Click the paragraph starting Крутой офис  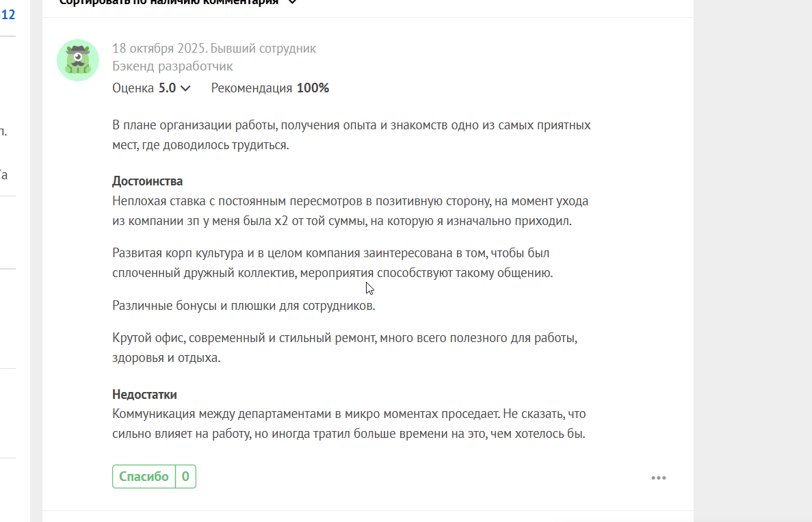coord(345,348)
